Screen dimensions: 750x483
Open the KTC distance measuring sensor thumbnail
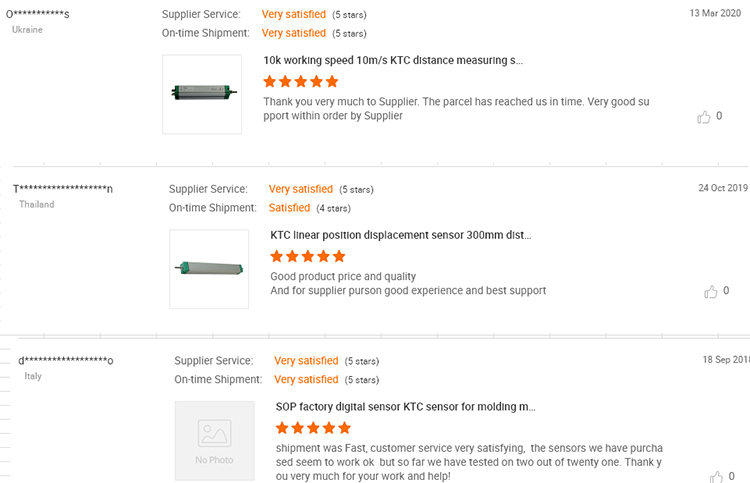(x=202, y=94)
